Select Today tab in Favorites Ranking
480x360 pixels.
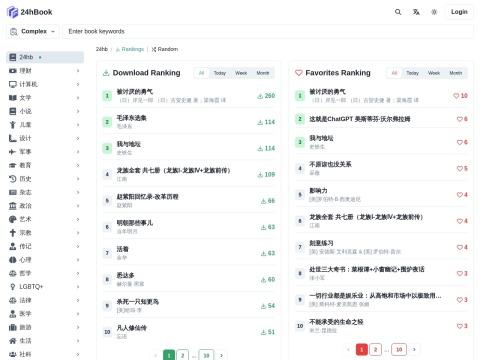coord(412,73)
